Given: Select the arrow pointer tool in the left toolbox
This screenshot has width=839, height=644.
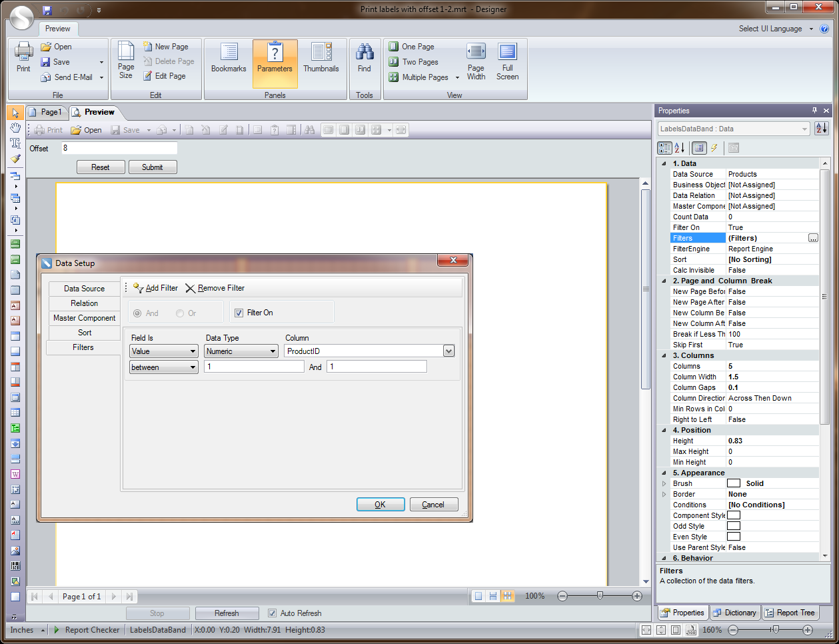Looking at the screenshot, I should pos(15,113).
